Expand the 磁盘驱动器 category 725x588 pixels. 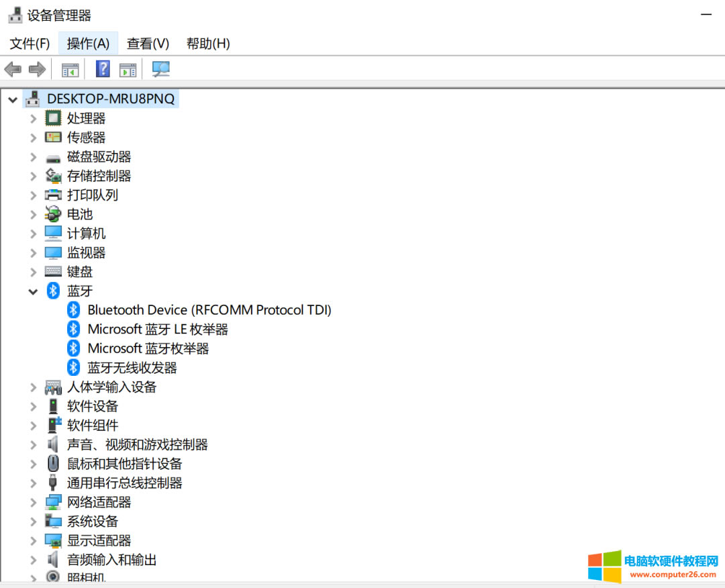tap(33, 157)
